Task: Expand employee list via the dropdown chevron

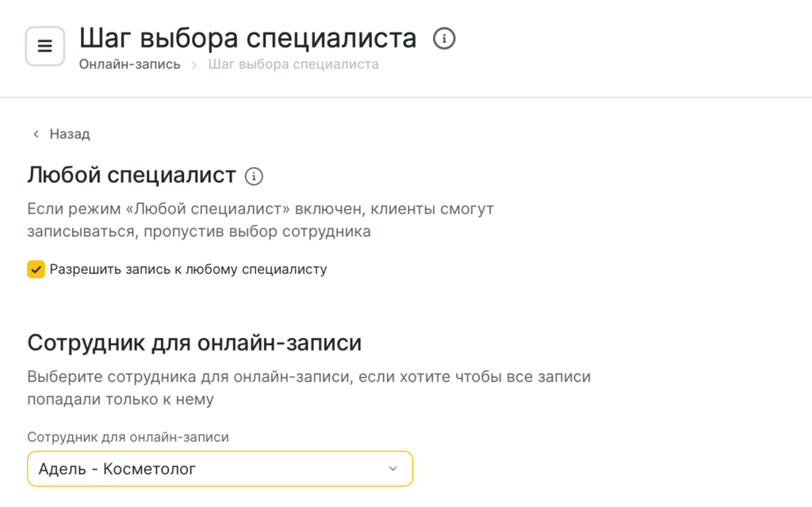Action: [x=393, y=469]
